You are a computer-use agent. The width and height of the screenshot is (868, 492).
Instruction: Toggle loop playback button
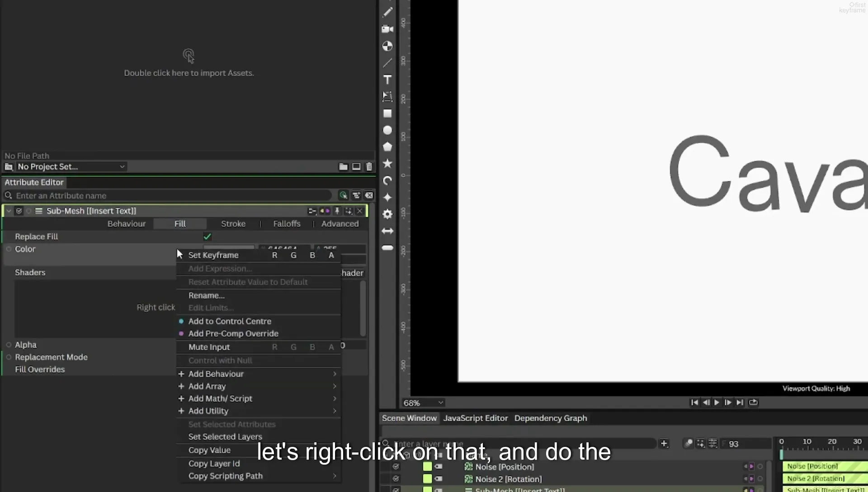pos(753,402)
